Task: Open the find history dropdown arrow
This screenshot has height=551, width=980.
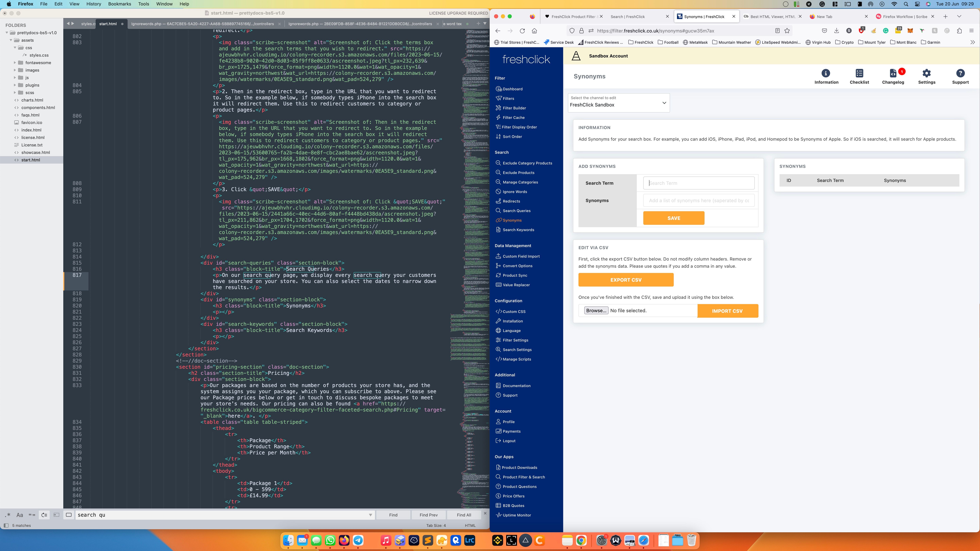Action: (370, 515)
